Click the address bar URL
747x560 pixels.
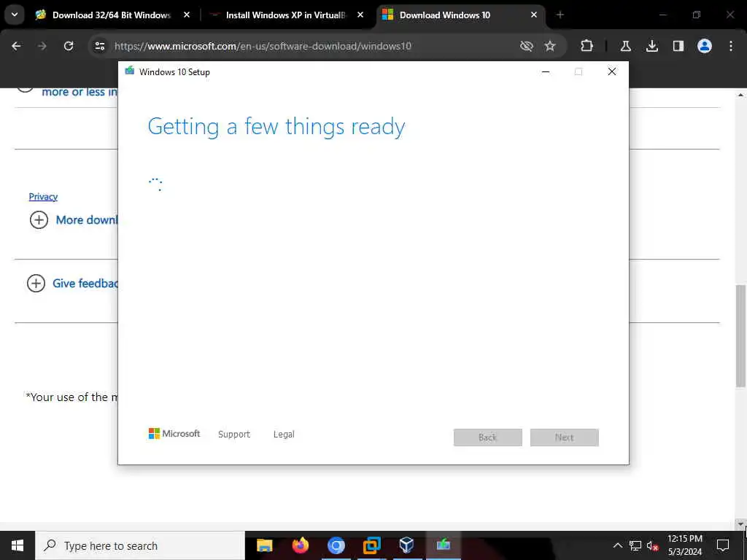point(263,46)
